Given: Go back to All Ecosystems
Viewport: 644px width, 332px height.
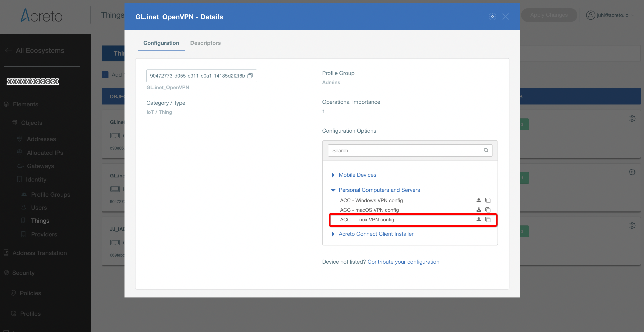Looking at the screenshot, I should pos(40,51).
